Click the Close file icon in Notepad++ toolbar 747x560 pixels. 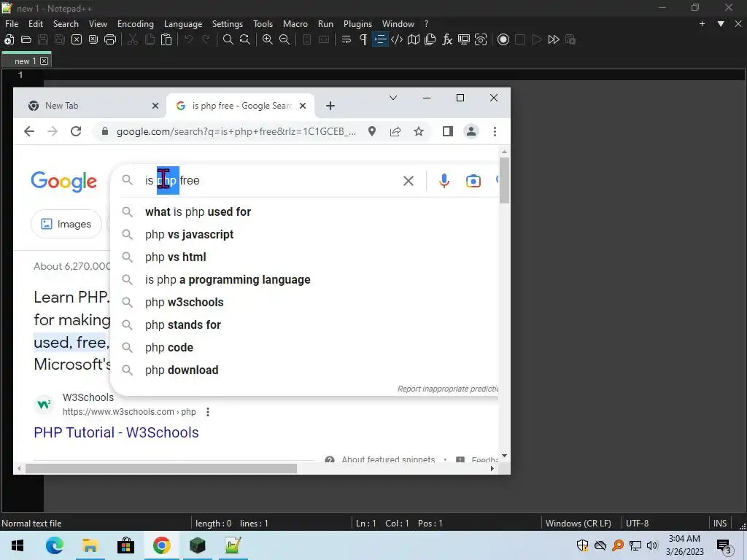pyautogui.click(x=76, y=39)
